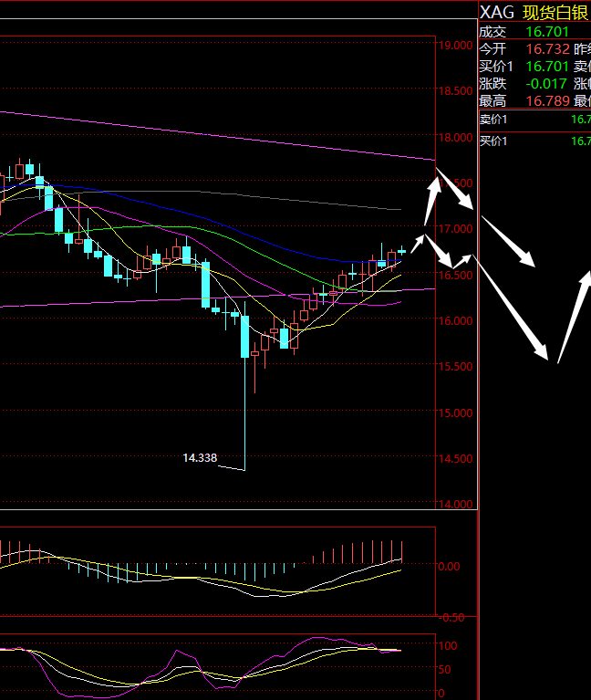591x700 pixels.
Task: Select the 现货白银 instrument name
Action: [555, 13]
